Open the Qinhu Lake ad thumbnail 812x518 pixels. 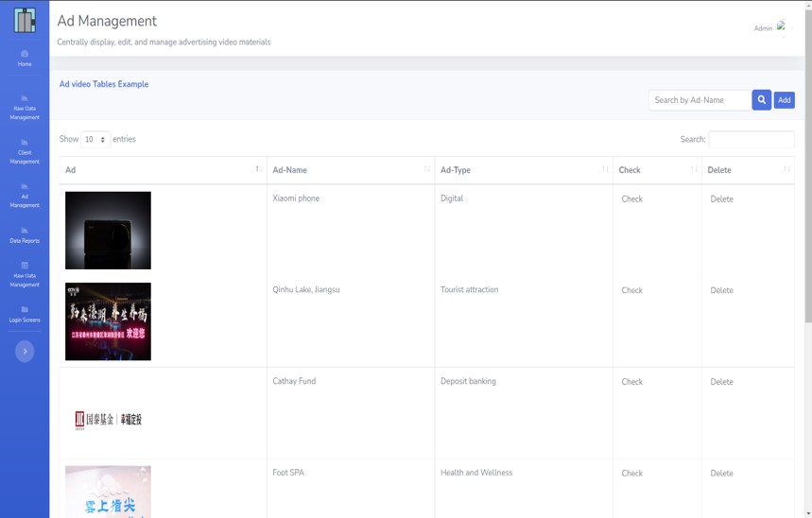[108, 321]
